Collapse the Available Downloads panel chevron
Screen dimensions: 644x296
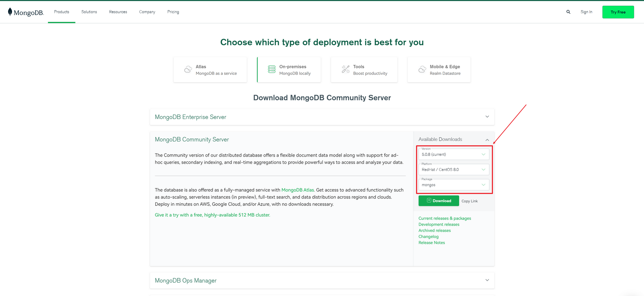487,139
